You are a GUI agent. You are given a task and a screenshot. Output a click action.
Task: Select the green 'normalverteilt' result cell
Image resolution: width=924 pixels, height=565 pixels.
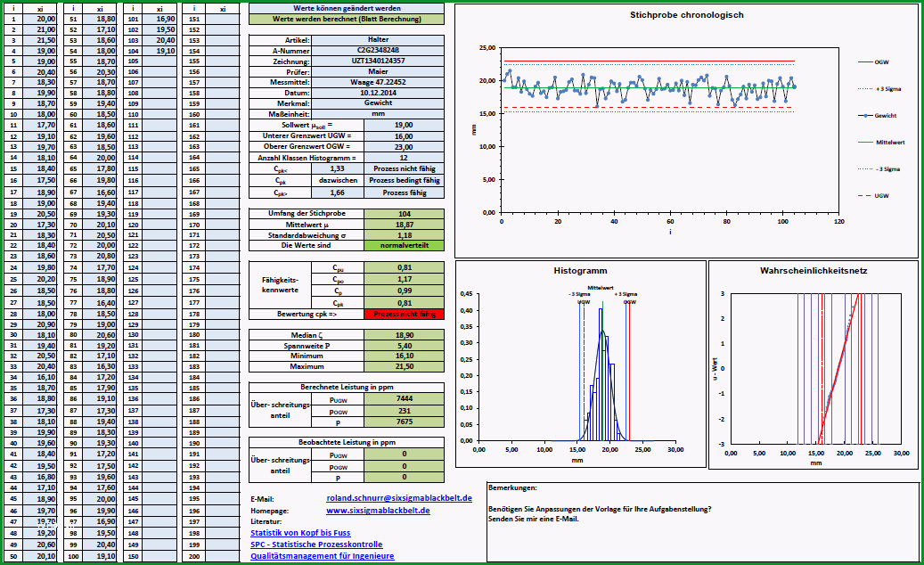405,246
